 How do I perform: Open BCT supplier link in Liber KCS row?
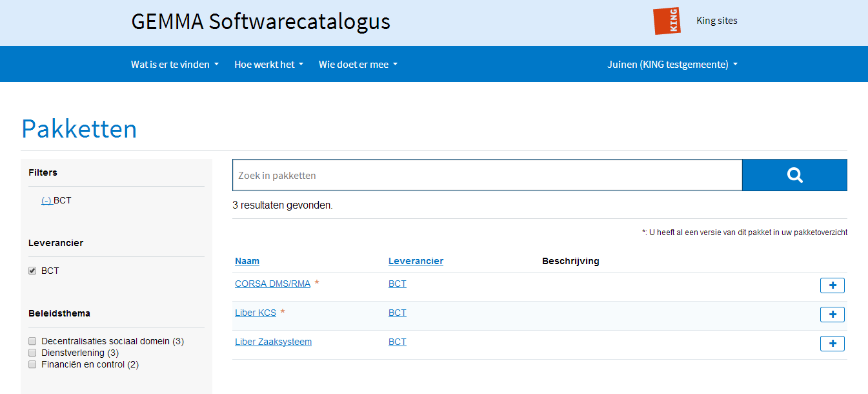pos(398,313)
